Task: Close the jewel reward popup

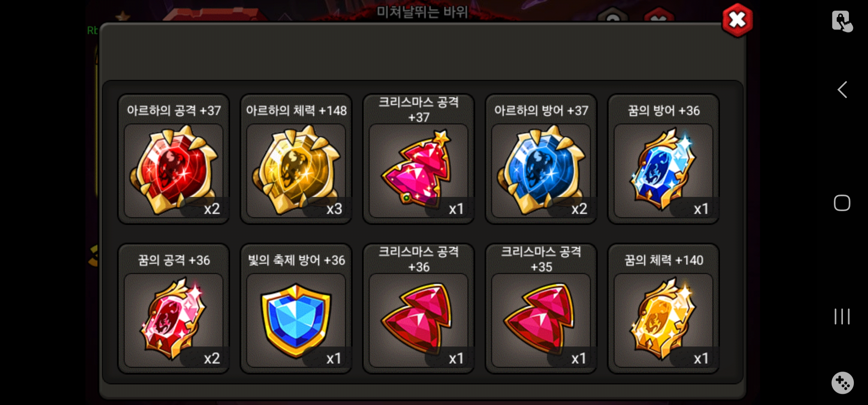Action: [x=737, y=20]
